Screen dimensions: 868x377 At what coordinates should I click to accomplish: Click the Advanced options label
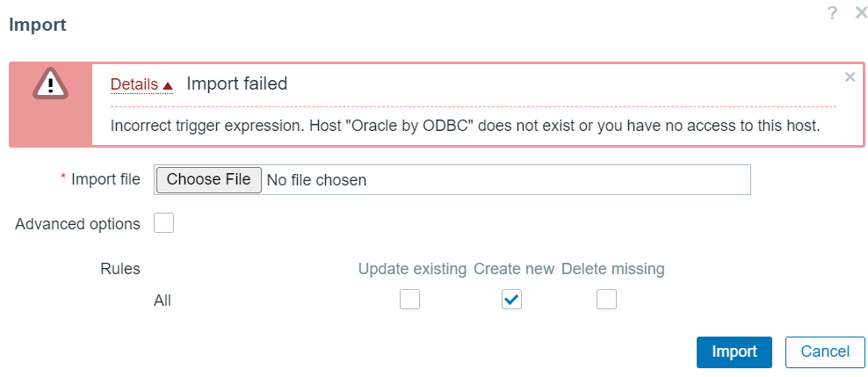(x=77, y=224)
